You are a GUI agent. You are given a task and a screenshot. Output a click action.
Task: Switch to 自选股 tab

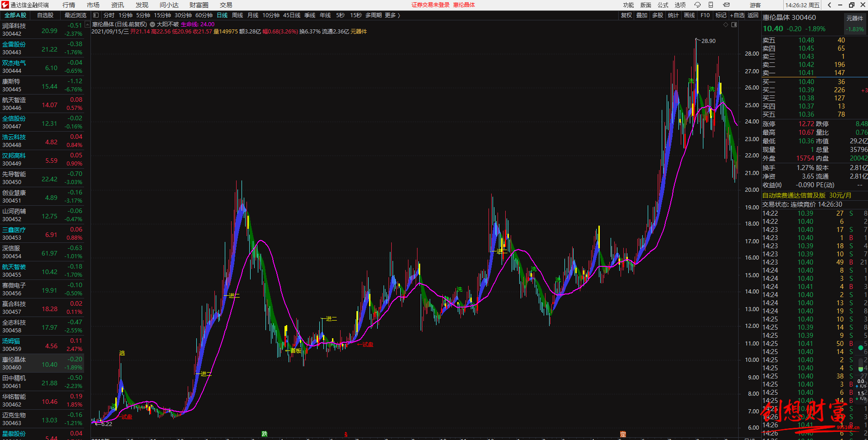coord(45,15)
